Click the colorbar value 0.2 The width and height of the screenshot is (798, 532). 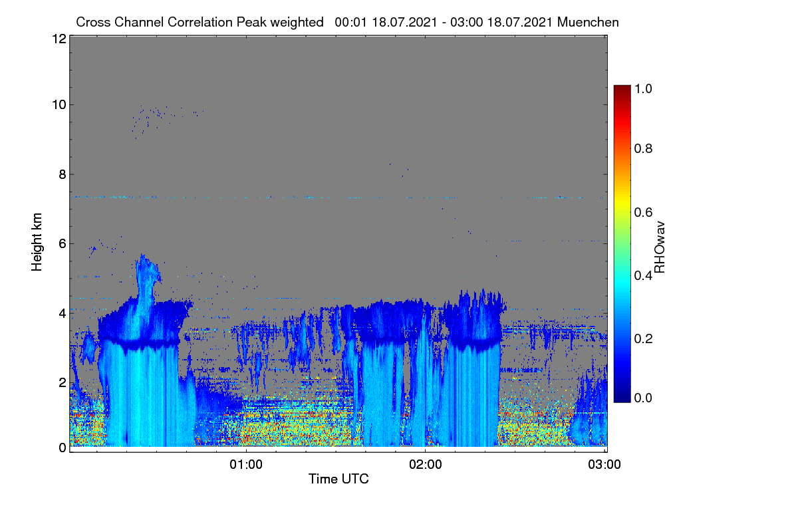tap(644, 338)
